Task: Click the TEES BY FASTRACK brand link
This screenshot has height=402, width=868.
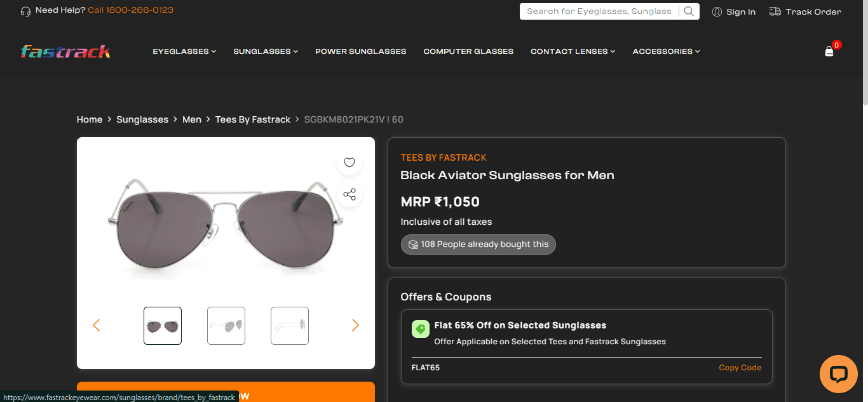Action: point(444,157)
